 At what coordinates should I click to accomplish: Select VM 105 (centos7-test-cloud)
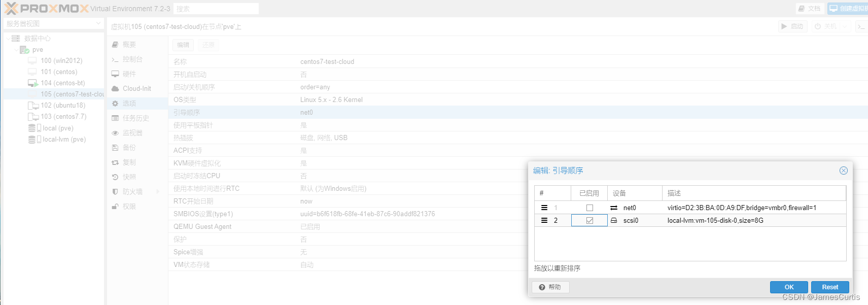click(x=72, y=94)
